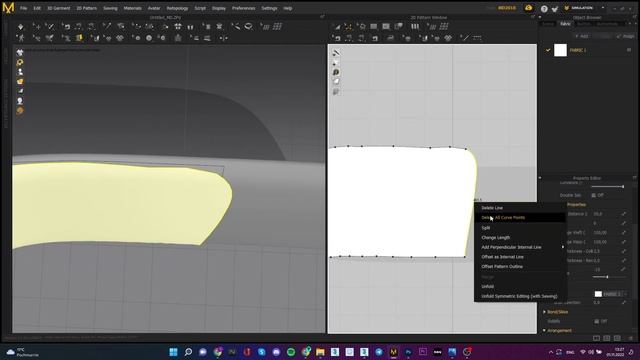This screenshot has height=360, width=640.
Task: Click the Simulate arrow icon in 3D toolbar
Action: pos(20,27)
